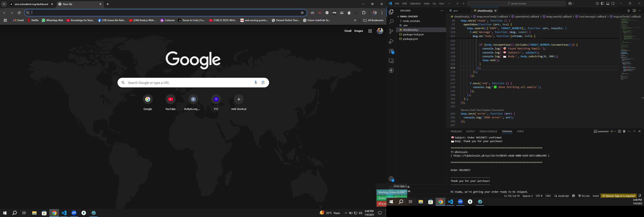Open the Explorer views and more actions menu

(442, 11)
